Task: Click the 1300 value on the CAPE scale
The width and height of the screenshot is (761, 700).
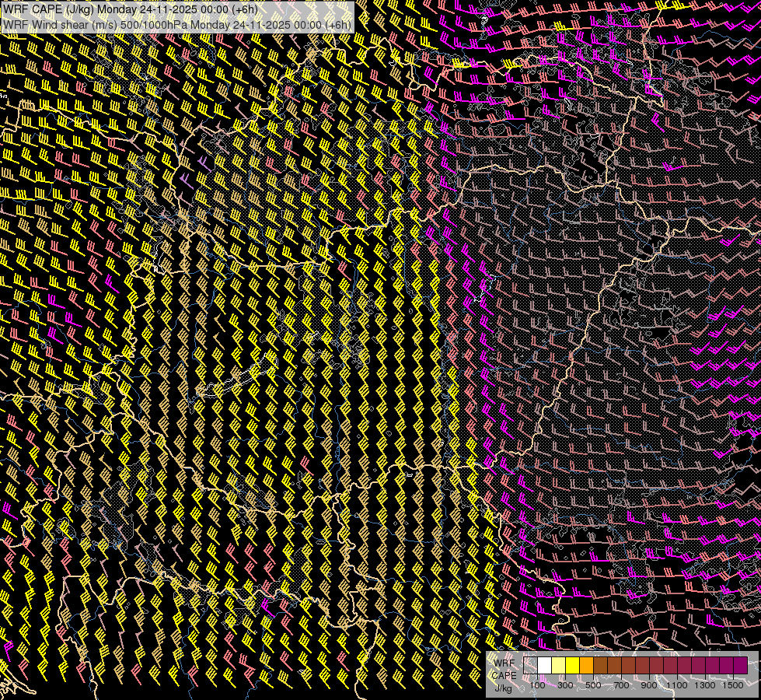Action: click(x=705, y=685)
